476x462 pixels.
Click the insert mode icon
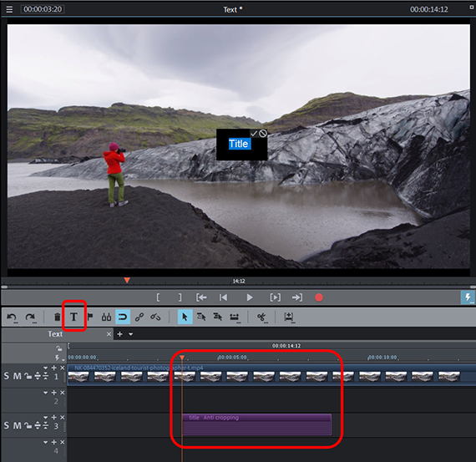click(x=289, y=317)
